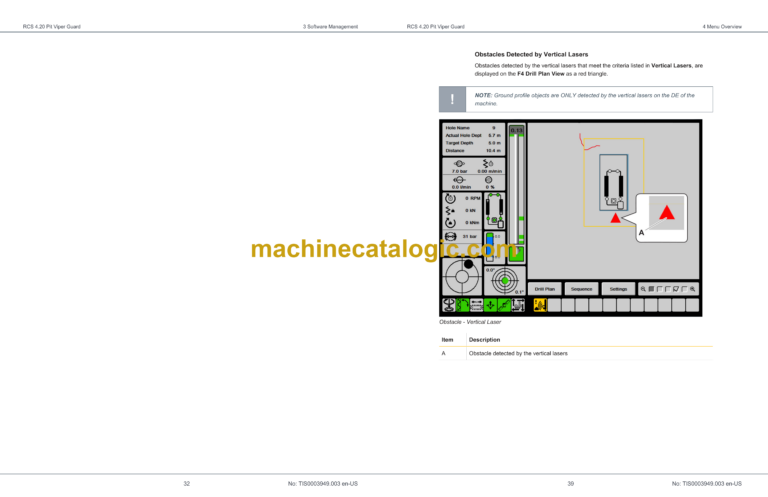Click the green diagonal drill icon

pos(504,305)
